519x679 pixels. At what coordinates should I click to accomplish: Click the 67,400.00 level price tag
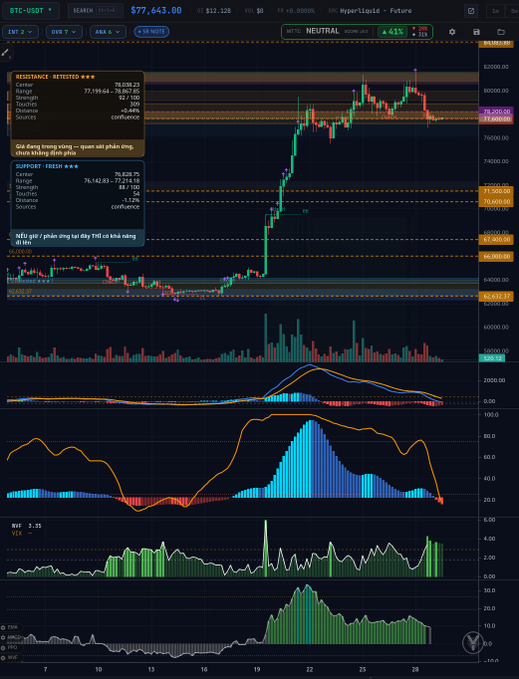coord(496,239)
